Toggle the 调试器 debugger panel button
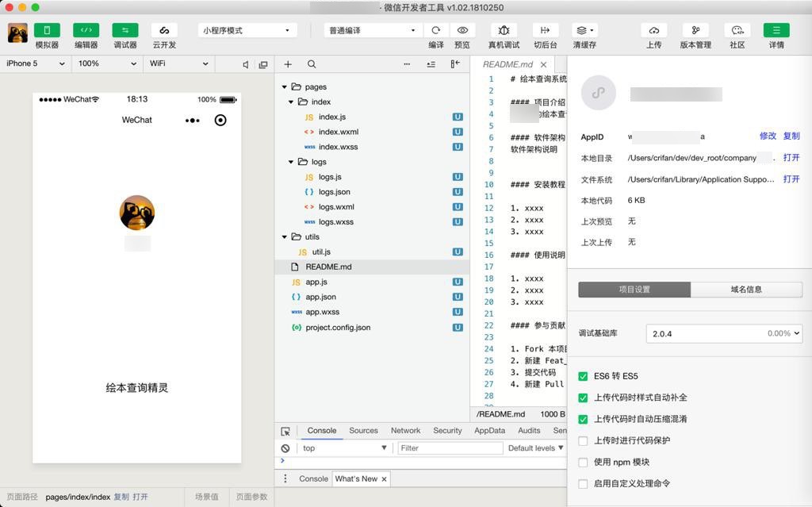 tap(125, 30)
